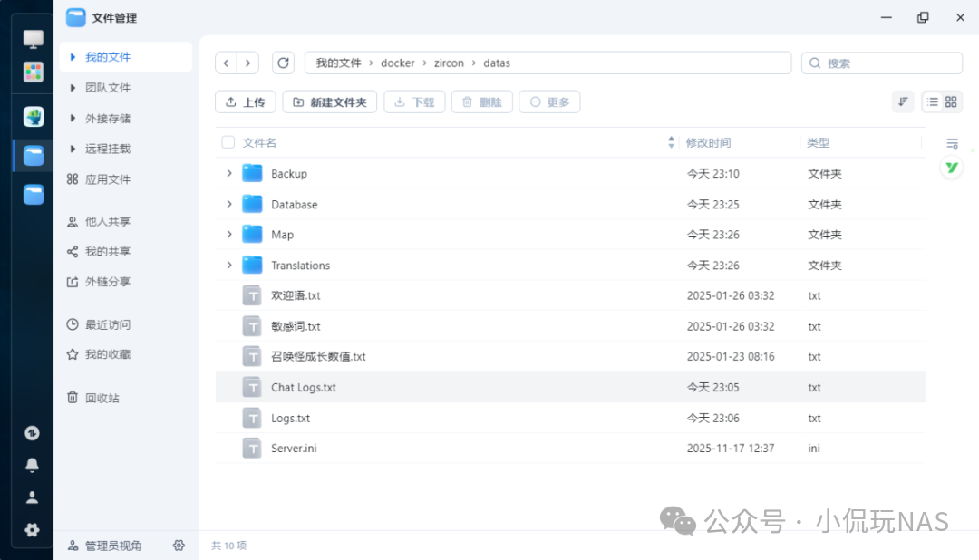This screenshot has width=979, height=560.
Task: Open settings gear in left dock
Action: (x=33, y=530)
